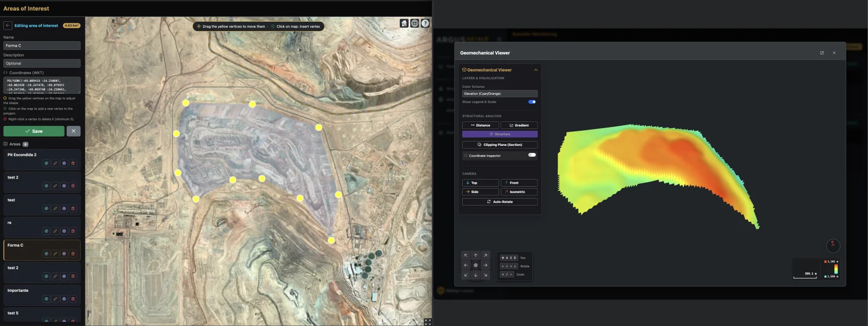Click the down-right diagonal arrow in navigation pad
Image resolution: width=868 pixels, height=326 pixels.
[x=486, y=275]
